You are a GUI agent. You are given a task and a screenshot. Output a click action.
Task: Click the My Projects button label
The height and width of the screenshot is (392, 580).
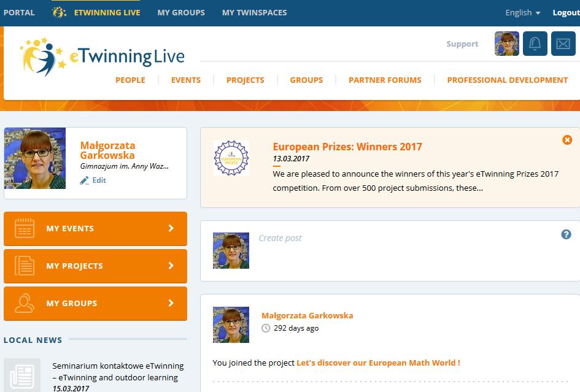pyautogui.click(x=74, y=266)
